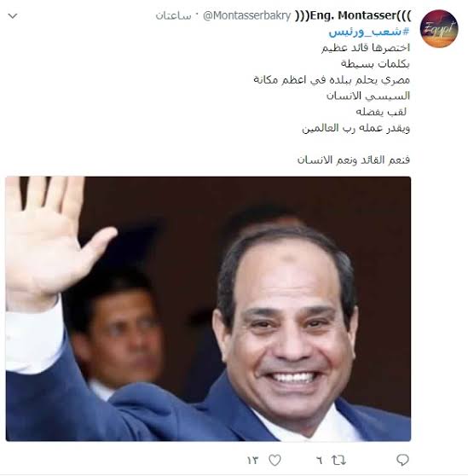
Task: Open the ساعتان timestamp link
Action: pyautogui.click(x=174, y=16)
